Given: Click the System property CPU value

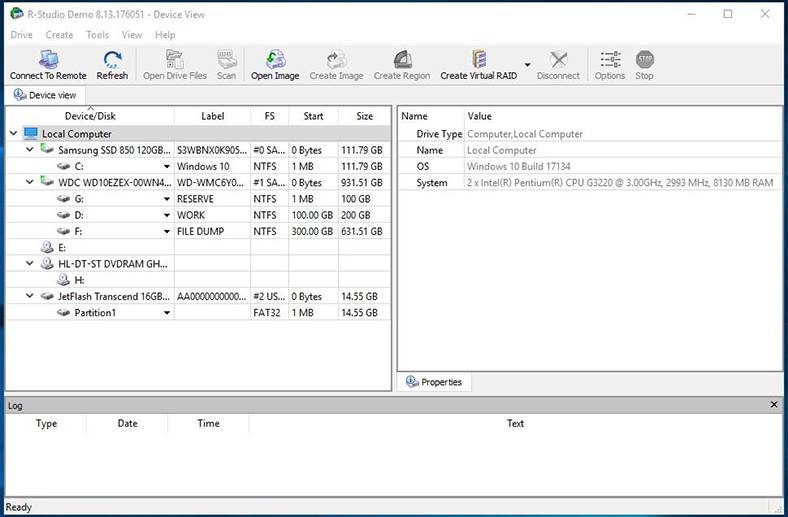Looking at the screenshot, I should 620,183.
